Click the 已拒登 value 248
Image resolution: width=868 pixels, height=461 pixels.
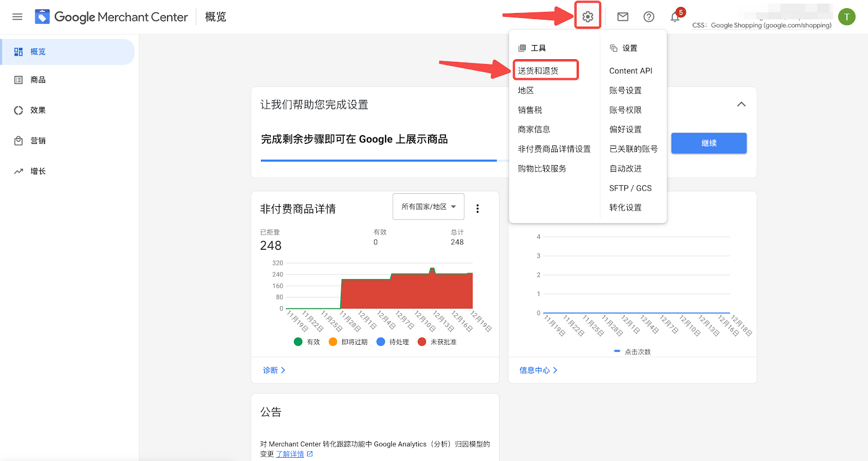(271, 245)
